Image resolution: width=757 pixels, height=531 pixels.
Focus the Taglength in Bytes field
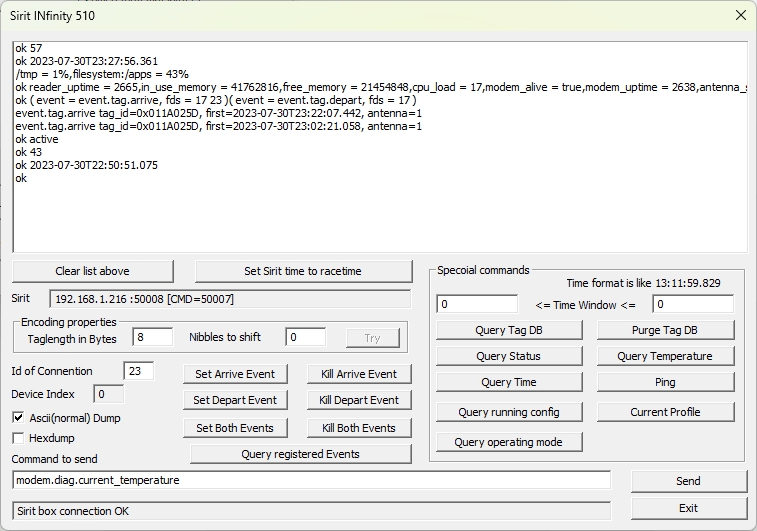[x=153, y=338]
